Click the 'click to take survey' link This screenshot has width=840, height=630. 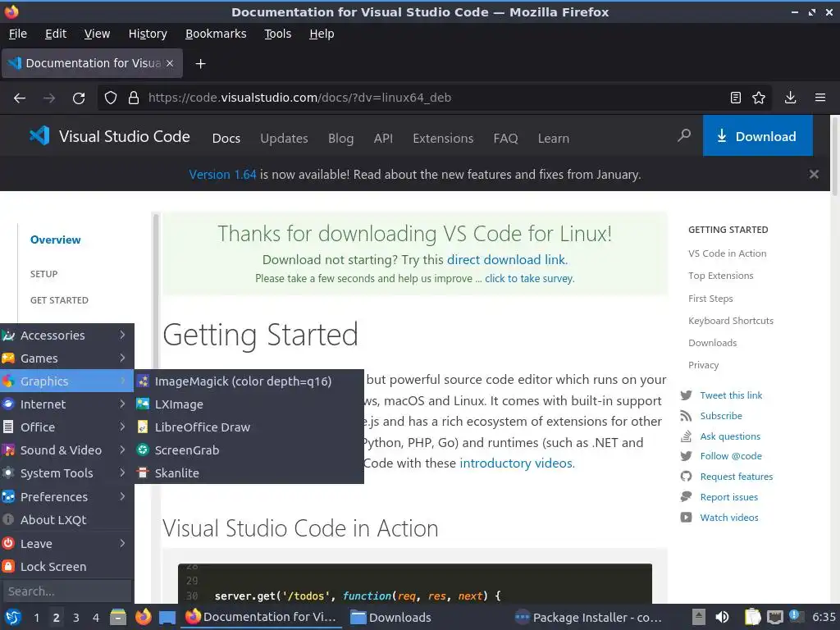(529, 279)
